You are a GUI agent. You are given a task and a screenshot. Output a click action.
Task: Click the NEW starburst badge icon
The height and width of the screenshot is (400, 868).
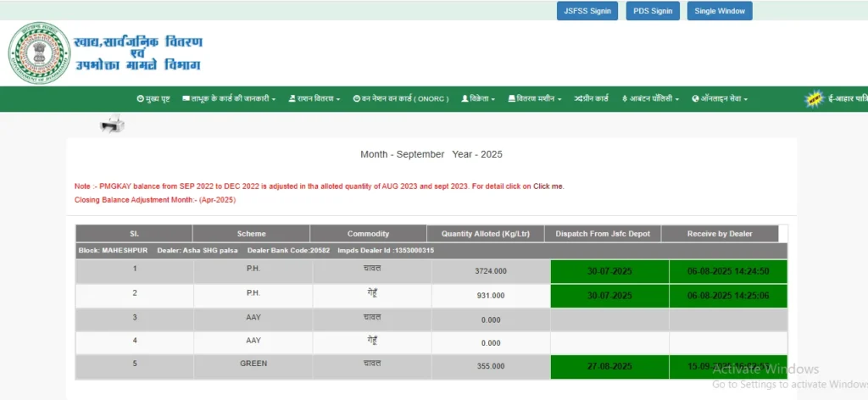point(814,100)
